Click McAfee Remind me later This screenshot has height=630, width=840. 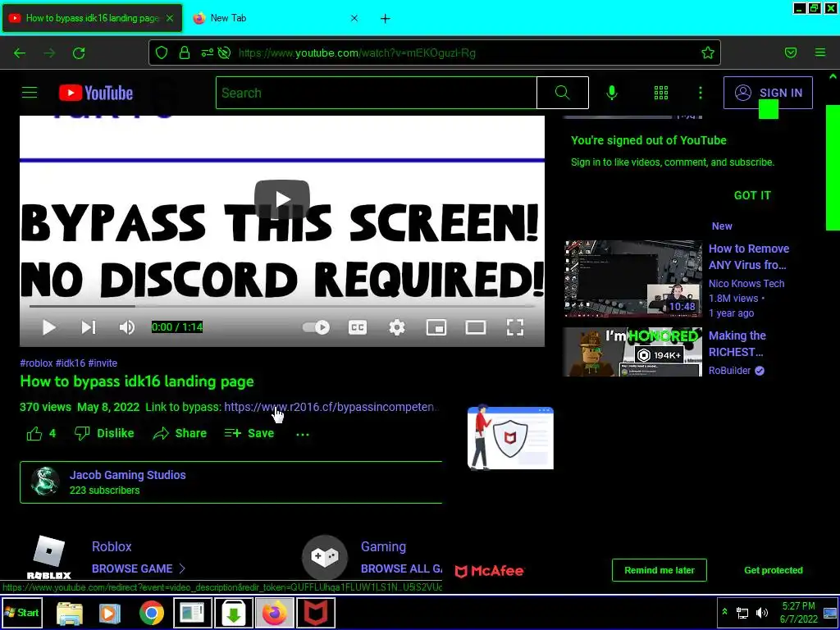point(660,570)
